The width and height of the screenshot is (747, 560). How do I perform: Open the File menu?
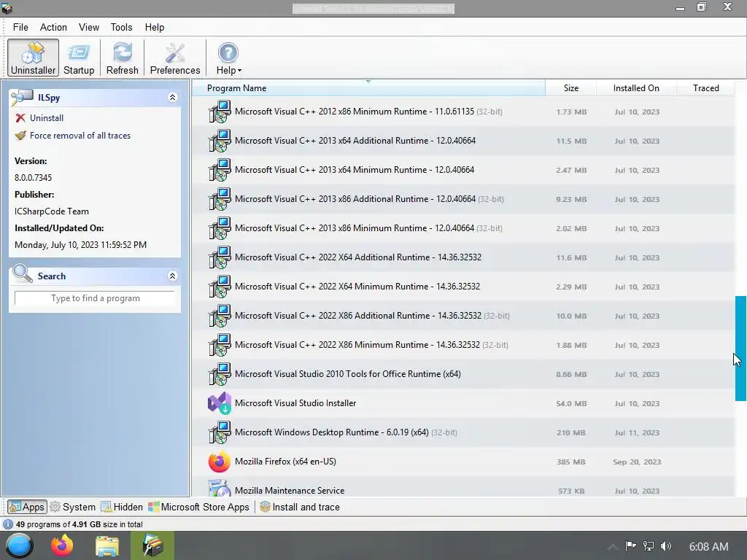click(20, 27)
